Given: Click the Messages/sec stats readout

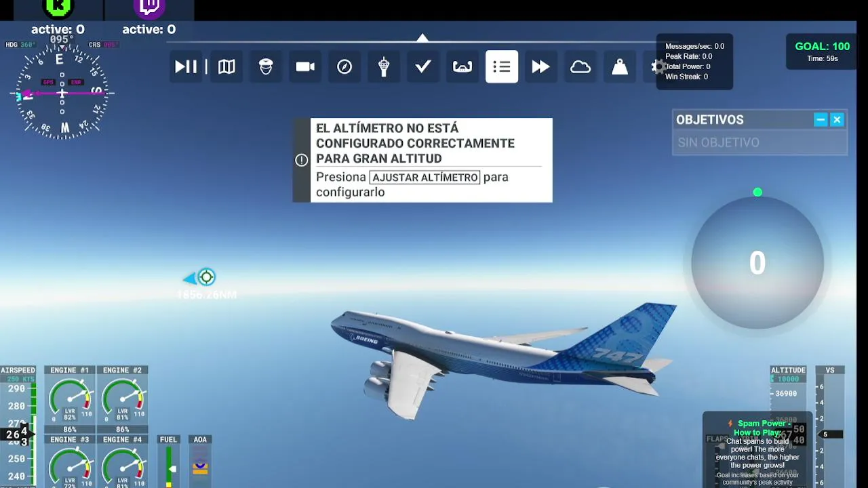Looking at the screenshot, I should pos(694,46).
